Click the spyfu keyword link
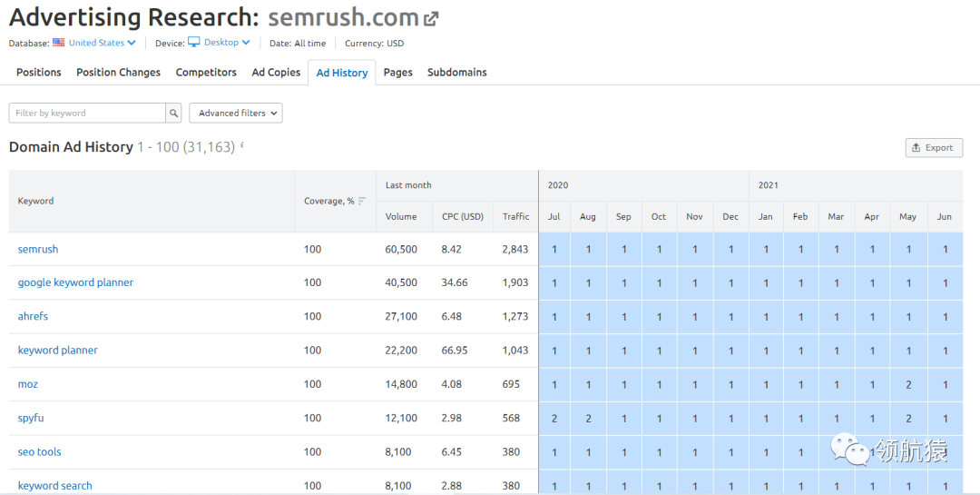 31,418
